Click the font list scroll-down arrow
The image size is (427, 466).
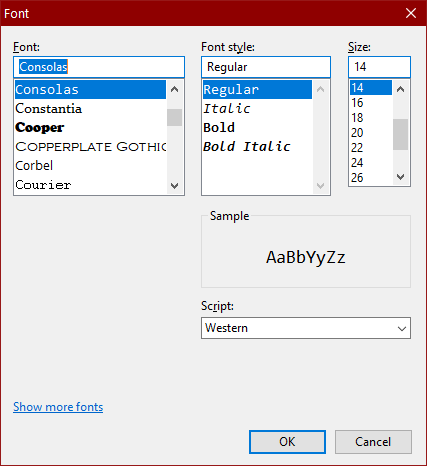(174, 186)
